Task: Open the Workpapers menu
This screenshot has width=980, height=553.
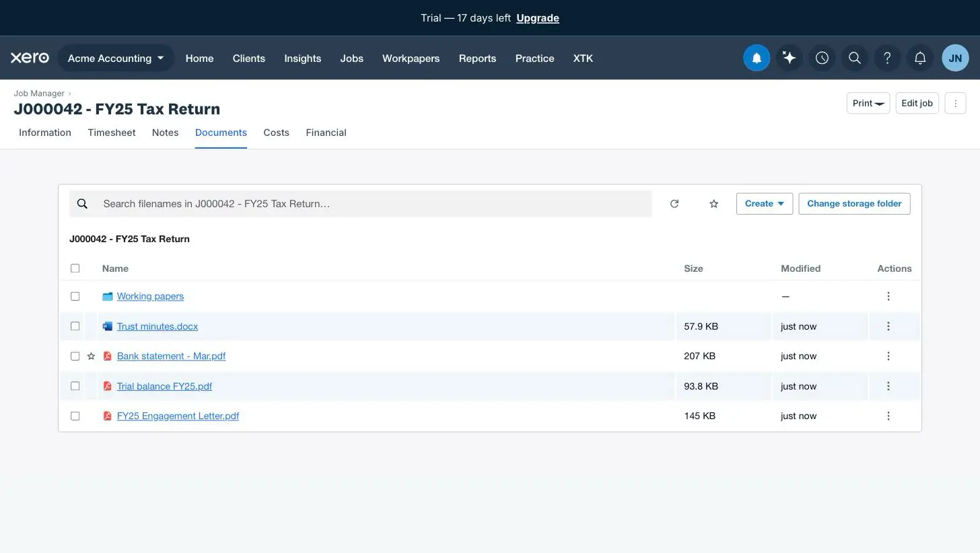Action: (411, 59)
